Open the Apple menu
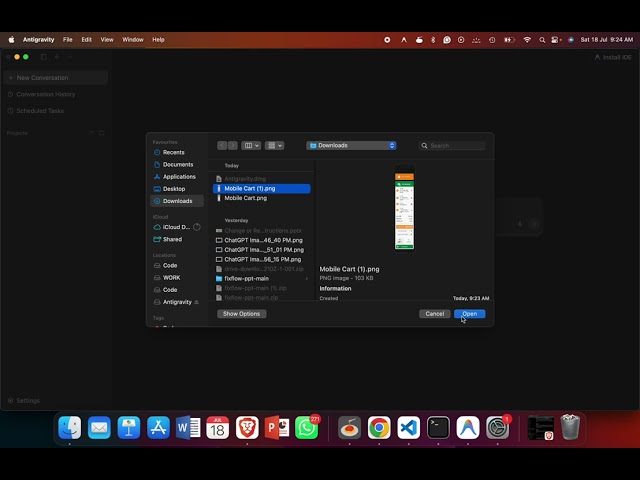 11,40
